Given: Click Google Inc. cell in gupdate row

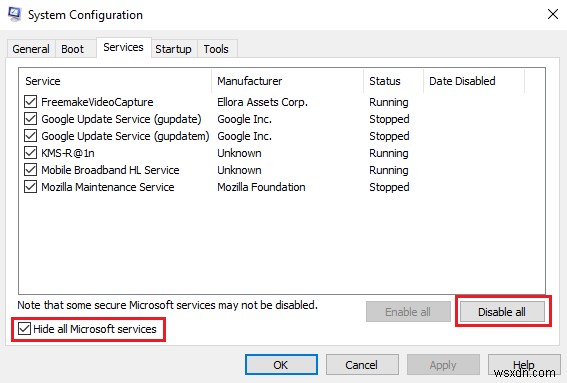Looking at the screenshot, I should point(244,119).
